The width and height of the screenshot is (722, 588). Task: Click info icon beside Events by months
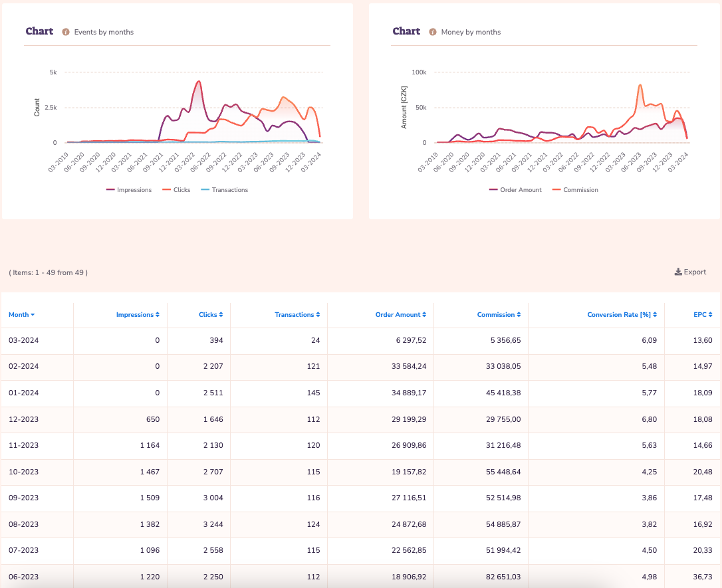pyautogui.click(x=66, y=32)
